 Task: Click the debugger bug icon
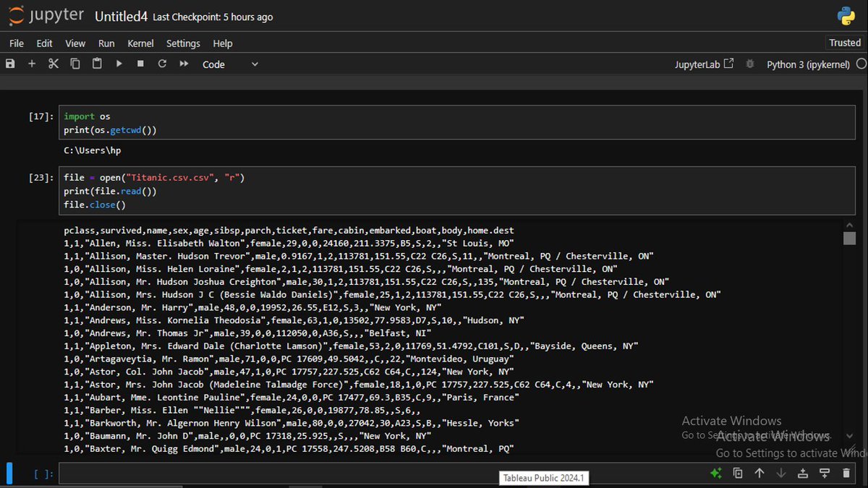coord(750,64)
